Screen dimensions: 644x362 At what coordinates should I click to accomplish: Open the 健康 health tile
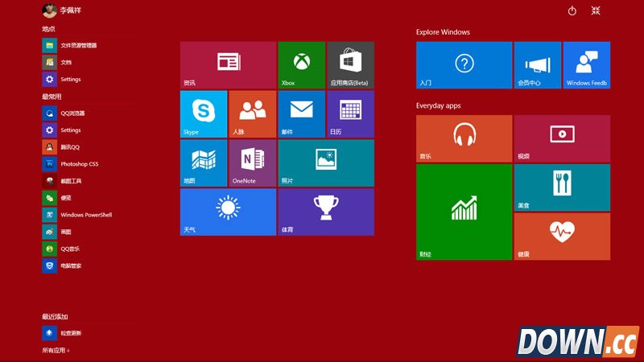(561, 237)
